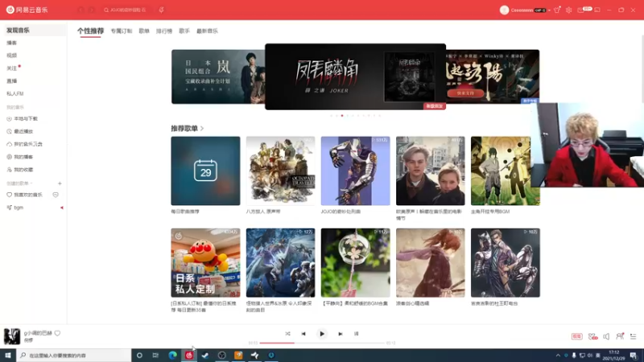This screenshot has height=362, width=644.
Task: Skip to the previous track
Action: (303, 334)
